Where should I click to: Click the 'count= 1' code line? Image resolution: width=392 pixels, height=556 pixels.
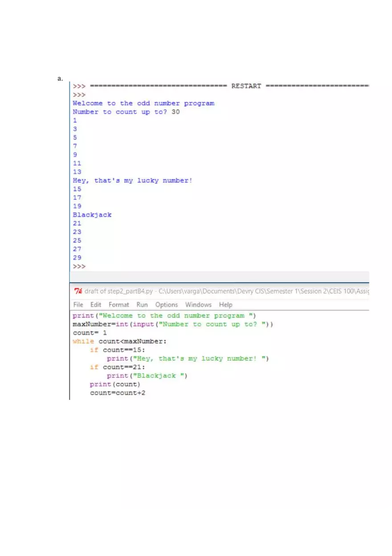tap(90, 333)
